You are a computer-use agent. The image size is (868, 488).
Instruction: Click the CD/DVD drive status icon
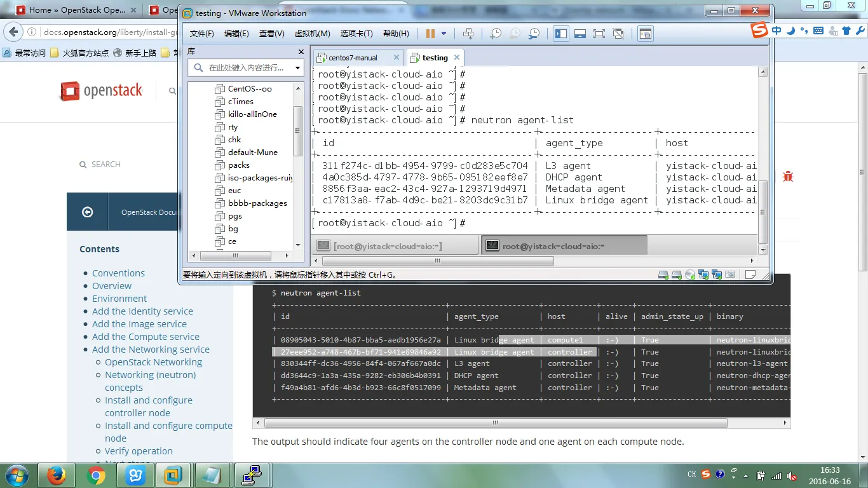tap(690, 275)
